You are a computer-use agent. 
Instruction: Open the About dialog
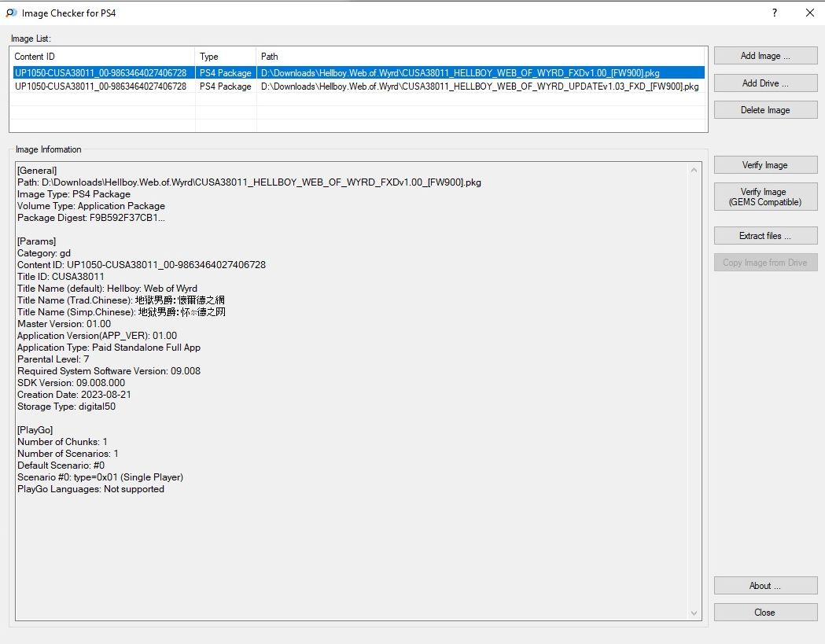click(x=765, y=586)
